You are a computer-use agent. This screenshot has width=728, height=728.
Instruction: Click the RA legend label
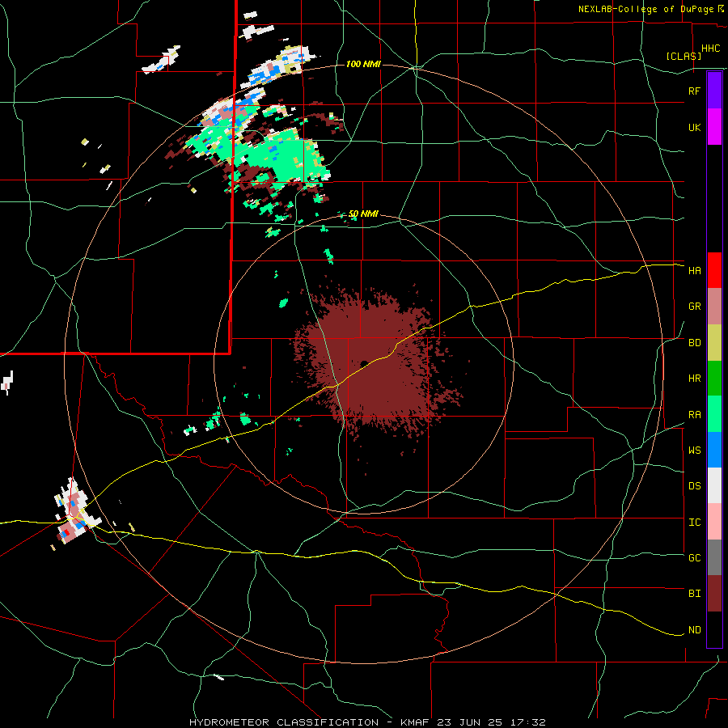[x=694, y=415]
